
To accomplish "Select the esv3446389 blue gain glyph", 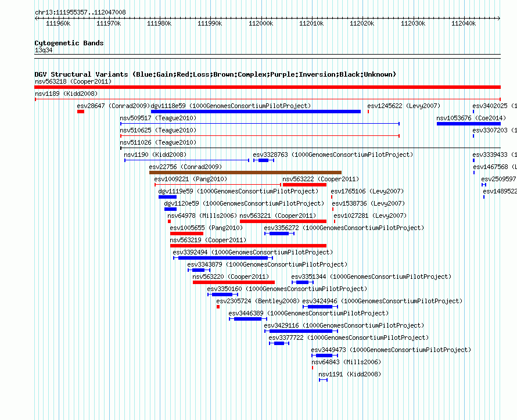I will click(x=248, y=319).
